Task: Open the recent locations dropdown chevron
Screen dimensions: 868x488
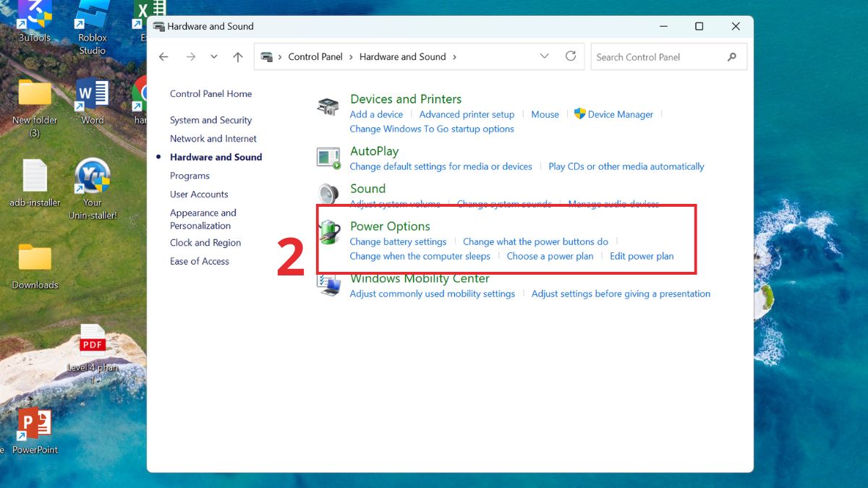Action: (214, 56)
